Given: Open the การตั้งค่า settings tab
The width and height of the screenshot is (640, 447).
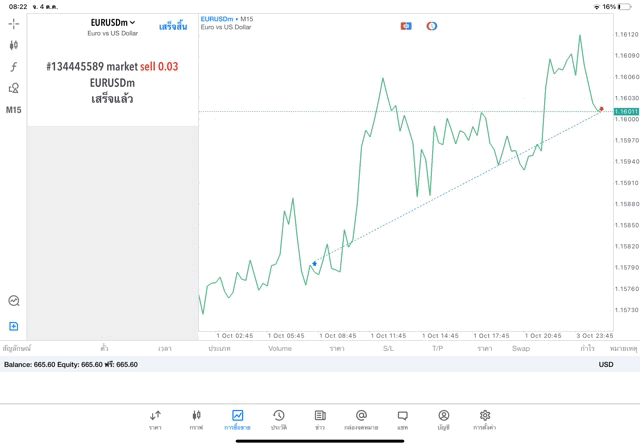Looking at the screenshot, I should point(485,419).
